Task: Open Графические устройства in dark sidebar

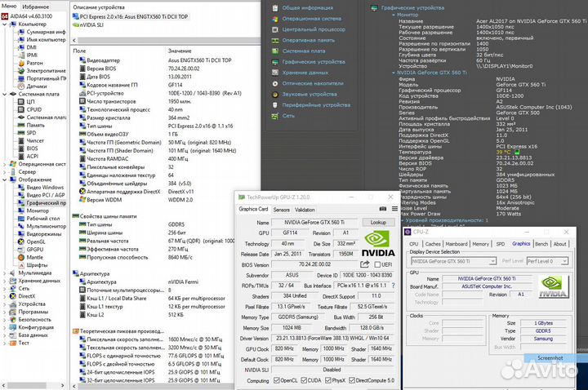Action: coord(314,62)
